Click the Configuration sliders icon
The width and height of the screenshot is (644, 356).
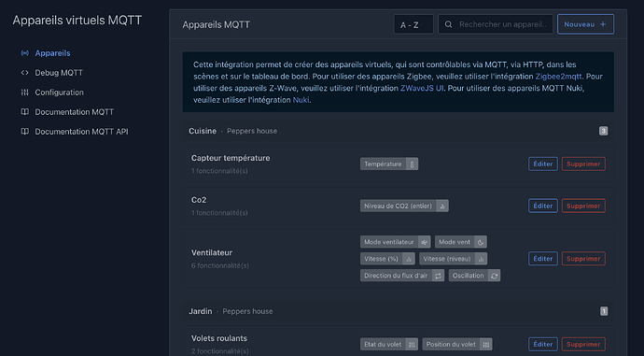(25, 93)
